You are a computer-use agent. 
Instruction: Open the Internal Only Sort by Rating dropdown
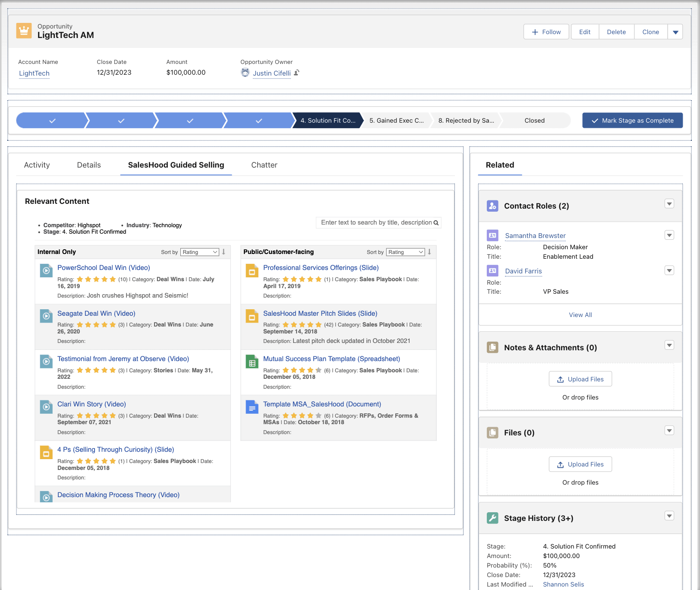click(200, 252)
